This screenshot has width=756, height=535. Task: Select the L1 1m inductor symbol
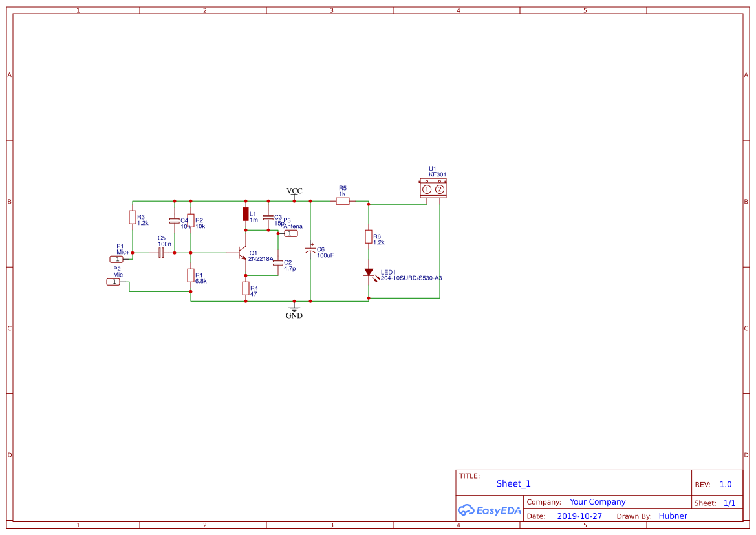click(246, 215)
